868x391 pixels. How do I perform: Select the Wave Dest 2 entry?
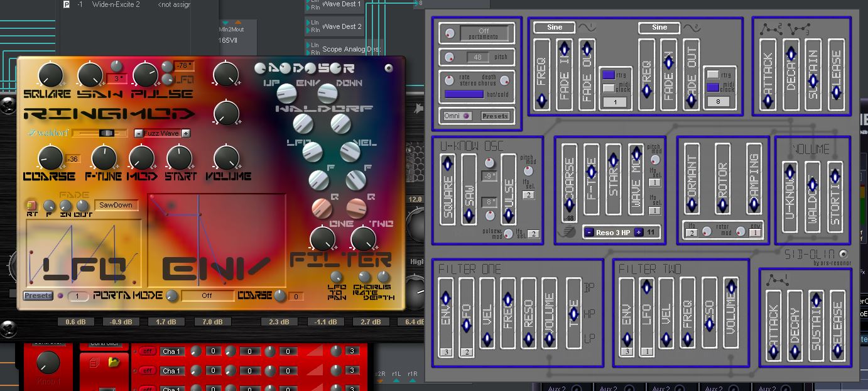coord(342,26)
